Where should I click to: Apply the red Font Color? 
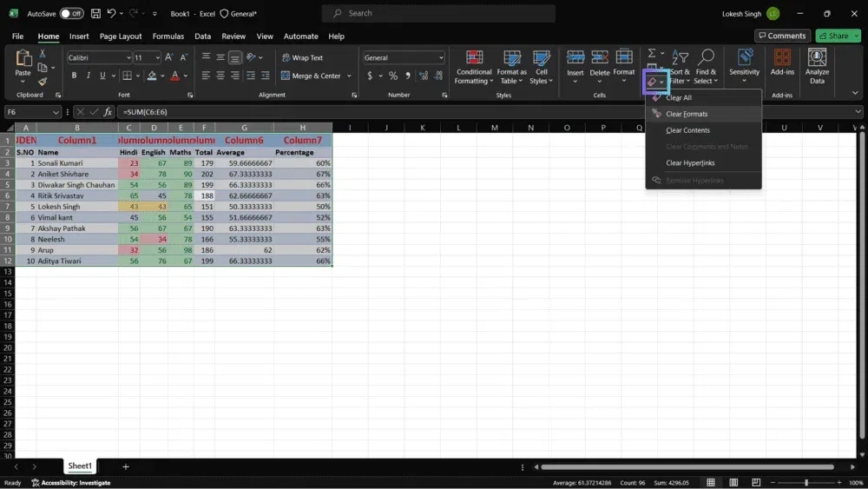tap(175, 76)
